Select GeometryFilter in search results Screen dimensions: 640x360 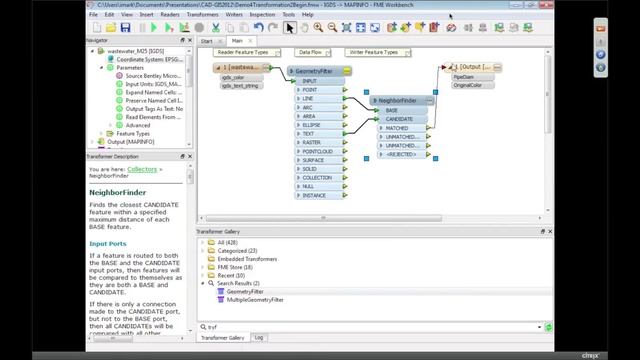coord(245,291)
